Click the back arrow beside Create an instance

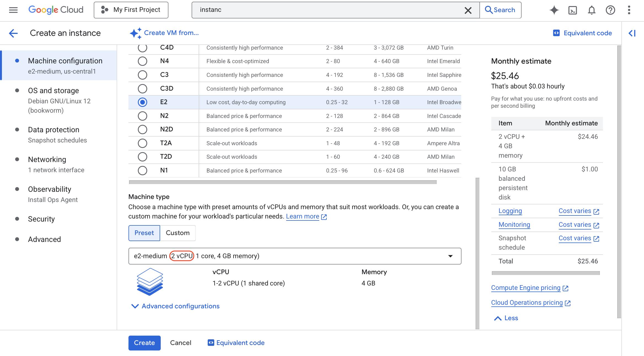point(13,33)
